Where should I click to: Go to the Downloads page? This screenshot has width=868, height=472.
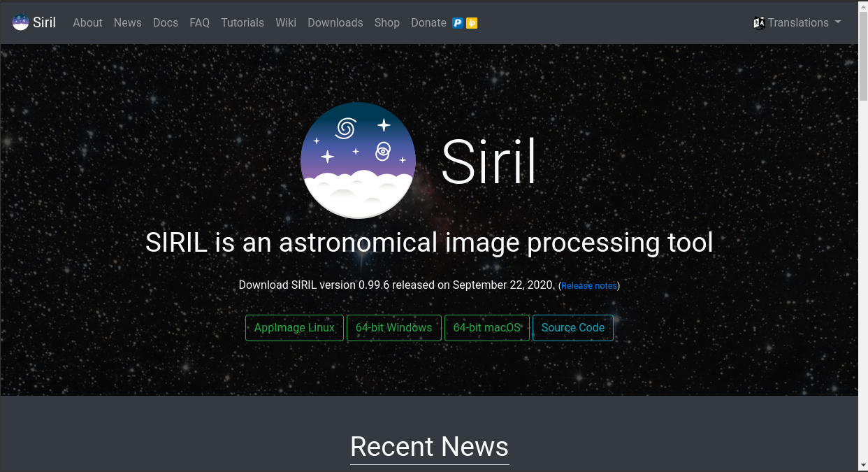(x=335, y=22)
